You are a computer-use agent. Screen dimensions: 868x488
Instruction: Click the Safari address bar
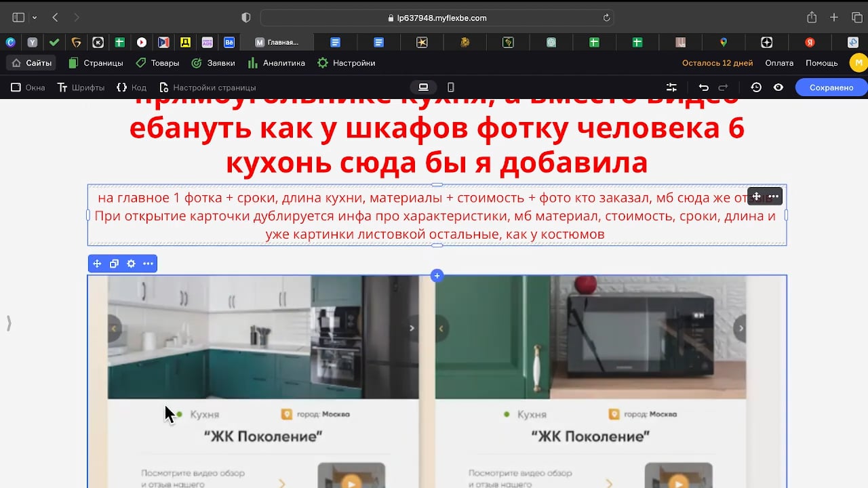(437, 18)
